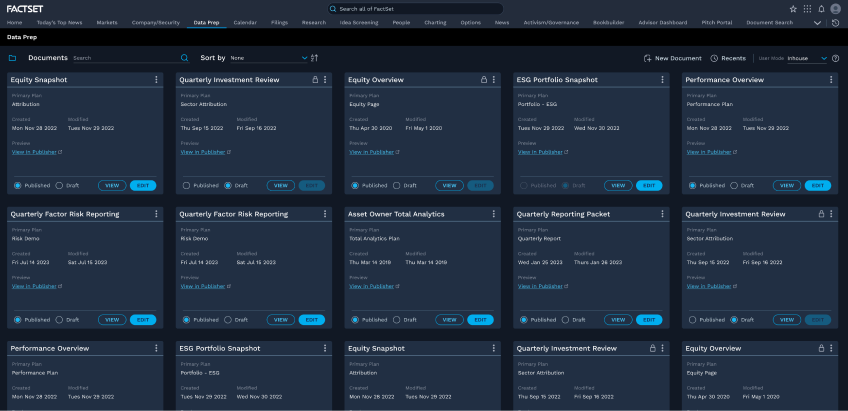Select Published on Quarterly Reporting Packet
The width and height of the screenshot is (848, 411).
(x=524, y=320)
